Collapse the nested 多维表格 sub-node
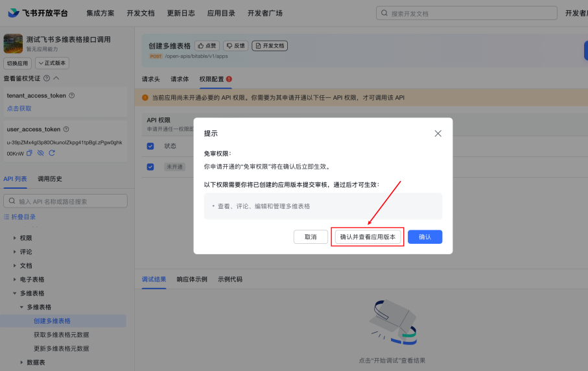 (21, 307)
